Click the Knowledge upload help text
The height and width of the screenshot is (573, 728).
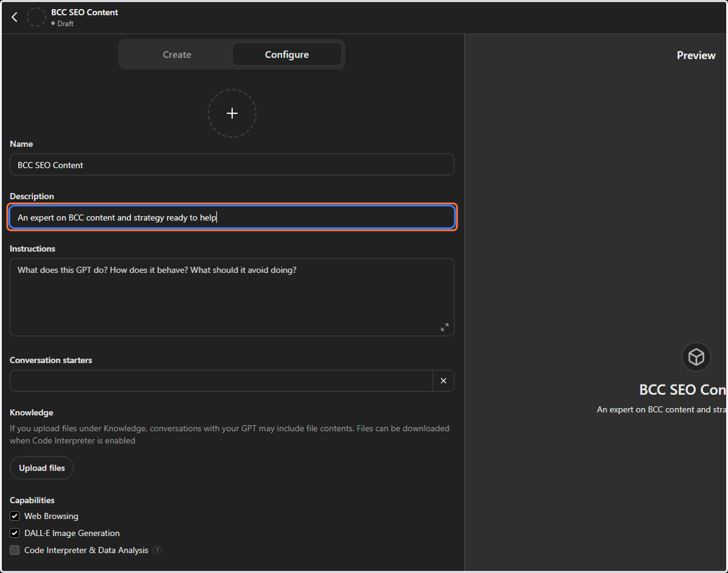tap(229, 434)
